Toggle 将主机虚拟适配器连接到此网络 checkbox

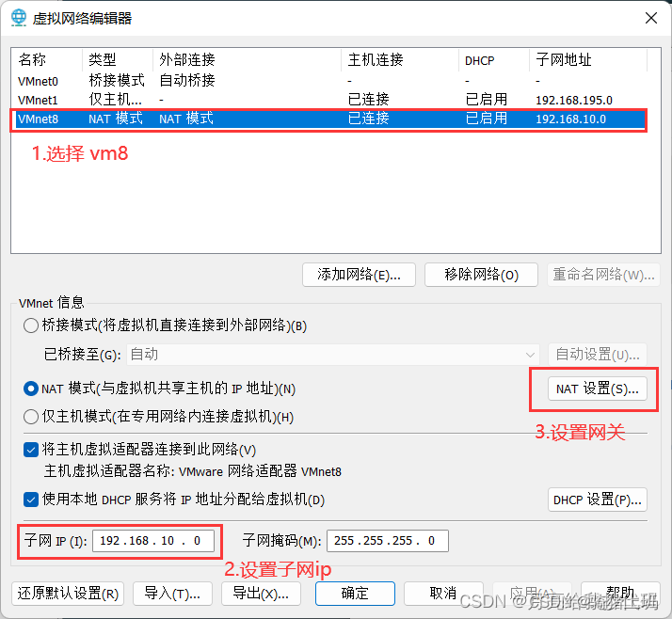pos(31,450)
